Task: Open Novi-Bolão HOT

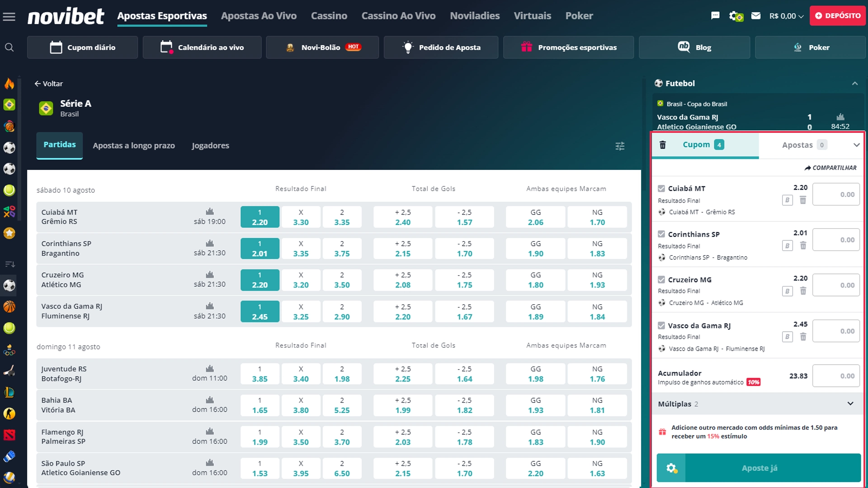Action: [322, 47]
